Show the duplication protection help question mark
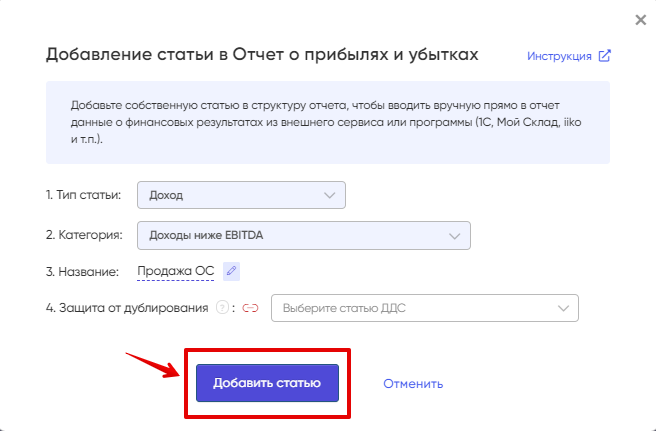The image size is (656, 431). [222, 308]
